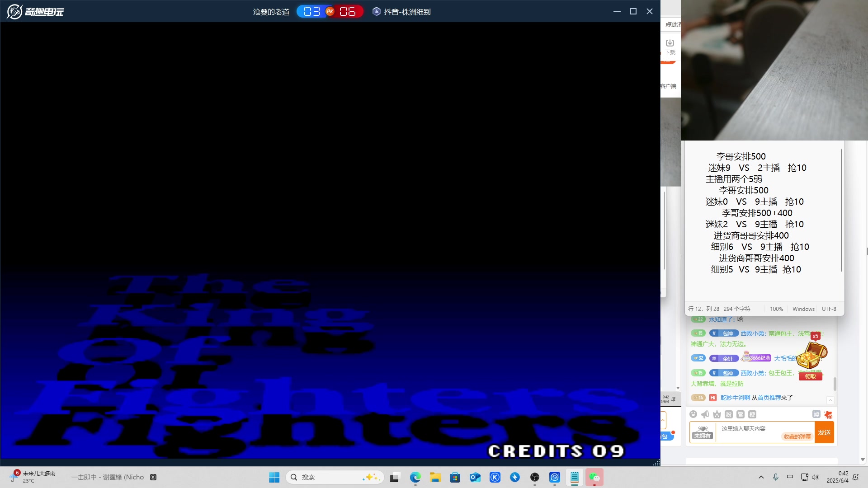The width and height of the screenshot is (868, 488).
Task: Open File Explorer from the taskbar
Action: point(435,477)
